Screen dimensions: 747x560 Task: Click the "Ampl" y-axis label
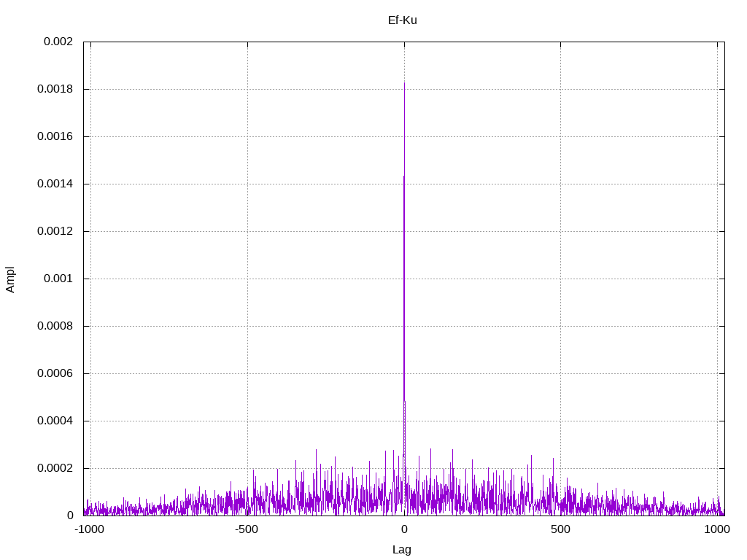pos(10,279)
